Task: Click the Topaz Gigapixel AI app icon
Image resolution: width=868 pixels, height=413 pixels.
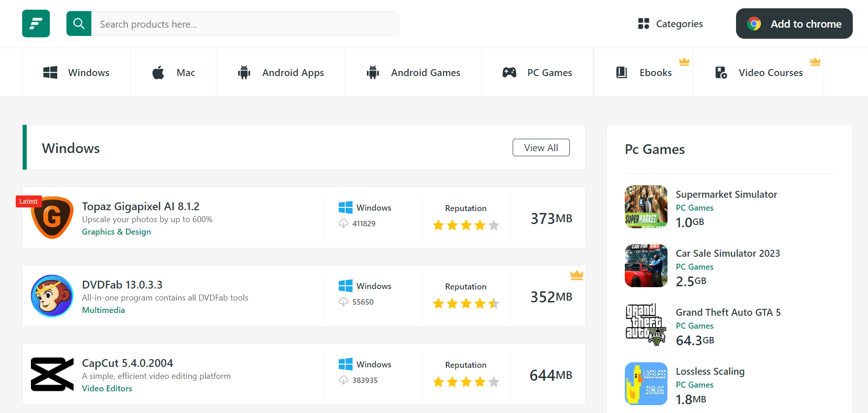Action: pyautogui.click(x=52, y=218)
